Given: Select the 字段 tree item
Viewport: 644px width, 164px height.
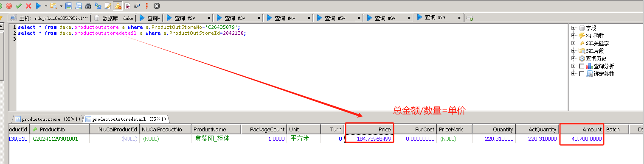Looking at the screenshot, I should click(x=591, y=28).
